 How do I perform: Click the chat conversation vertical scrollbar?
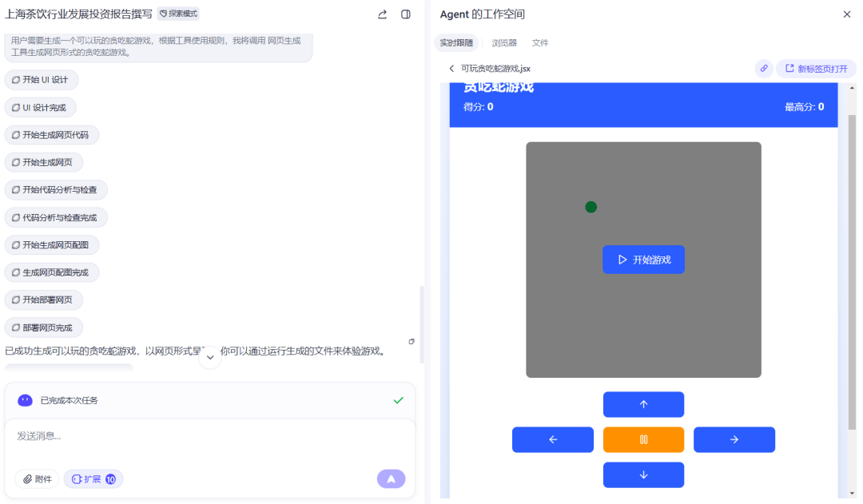coord(422,324)
